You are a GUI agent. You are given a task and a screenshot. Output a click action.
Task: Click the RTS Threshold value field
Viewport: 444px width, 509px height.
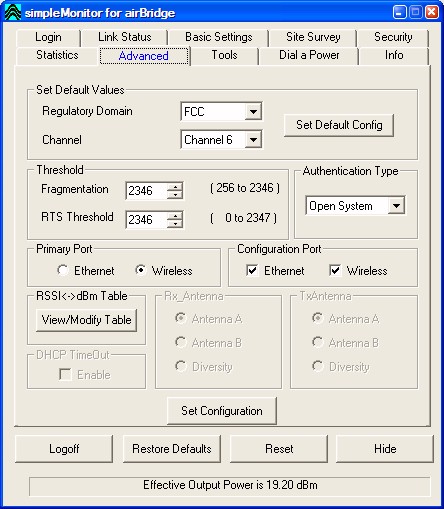coord(146,220)
